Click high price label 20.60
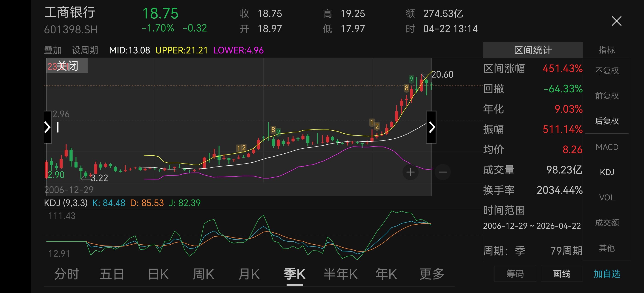 point(442,74)
